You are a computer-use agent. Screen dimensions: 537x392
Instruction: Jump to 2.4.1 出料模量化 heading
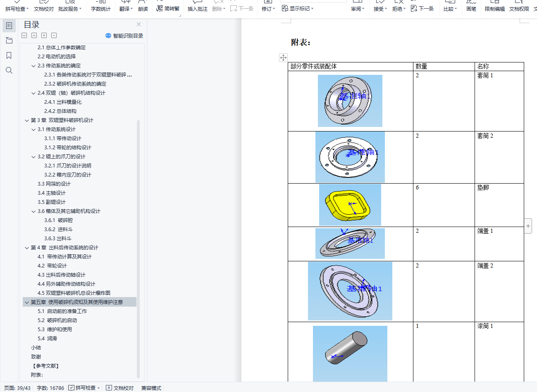pyautogui.click(x=63, y=102)
